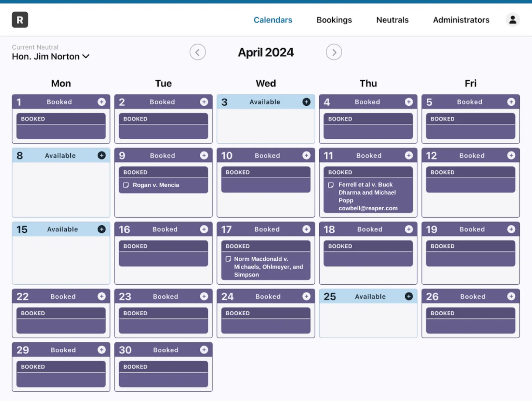532x401 pixels.
Task: Add entry on April 2 plus icon
Action: (x=204, y=102)
